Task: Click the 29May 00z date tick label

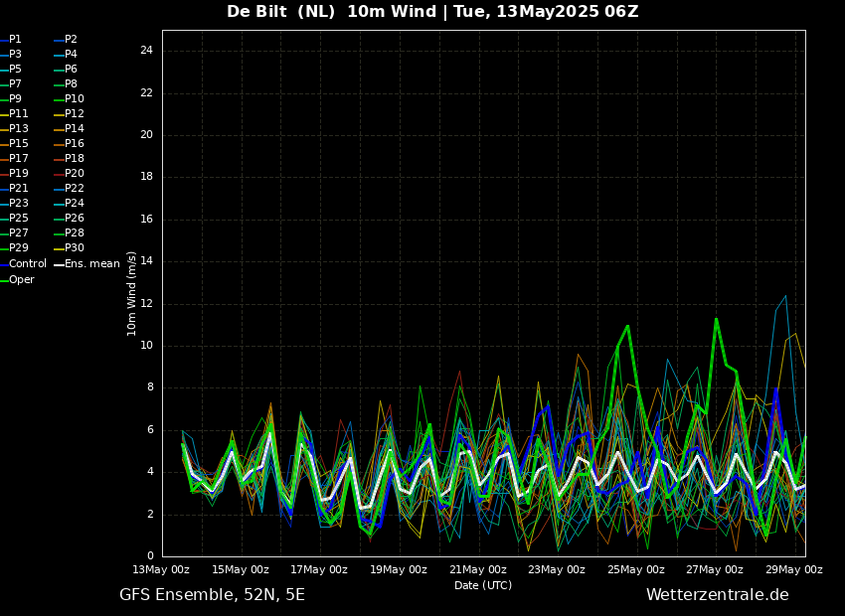Action: pos(793,570)
